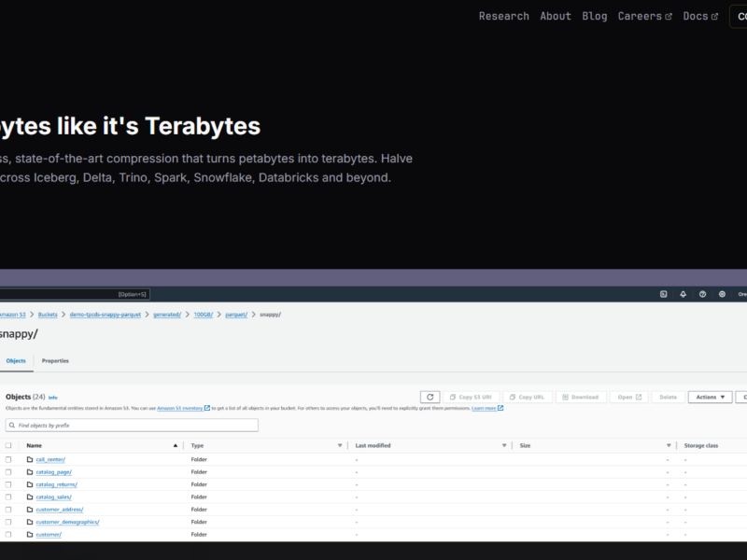Open the notifications bell icon

684,294
